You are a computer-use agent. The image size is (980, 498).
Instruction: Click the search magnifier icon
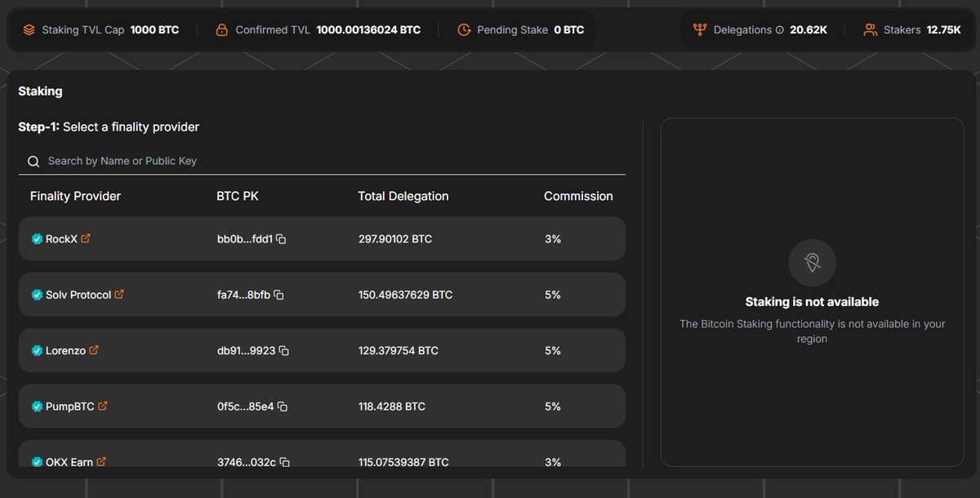pyautogui.click(x=33, y=162)
